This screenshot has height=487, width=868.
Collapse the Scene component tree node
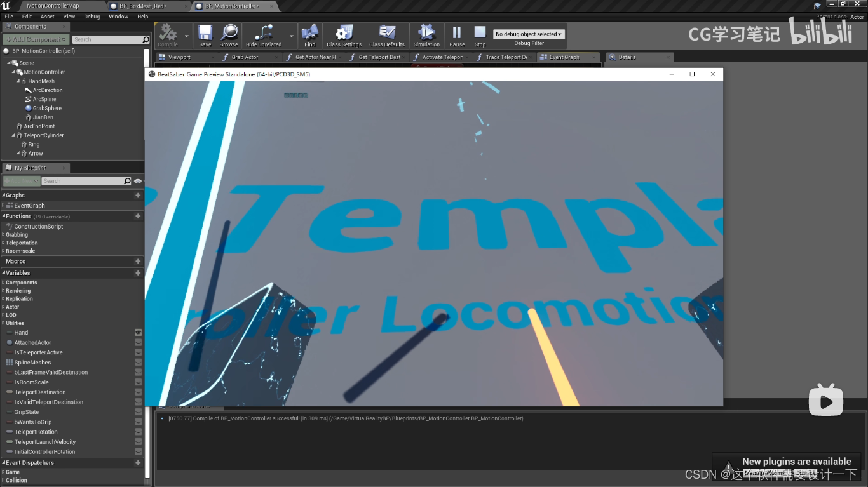click(9, 63)
